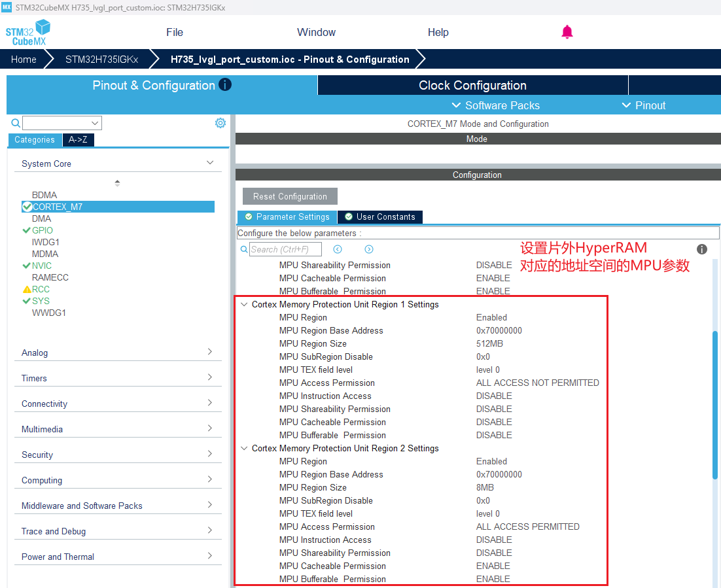Image resolution: width=721 pixels, height=588 pixels.
Task: Open the File menu
Action: 175,32
